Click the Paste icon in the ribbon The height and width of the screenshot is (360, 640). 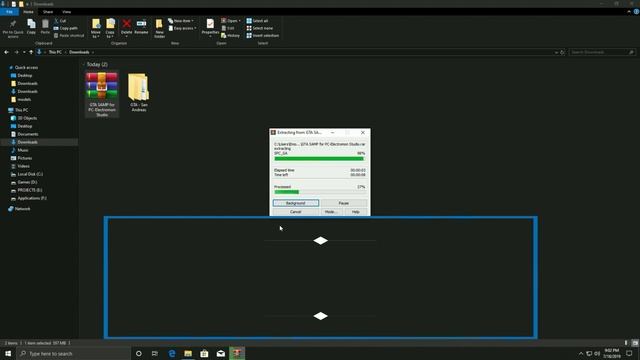pos(45,24)
